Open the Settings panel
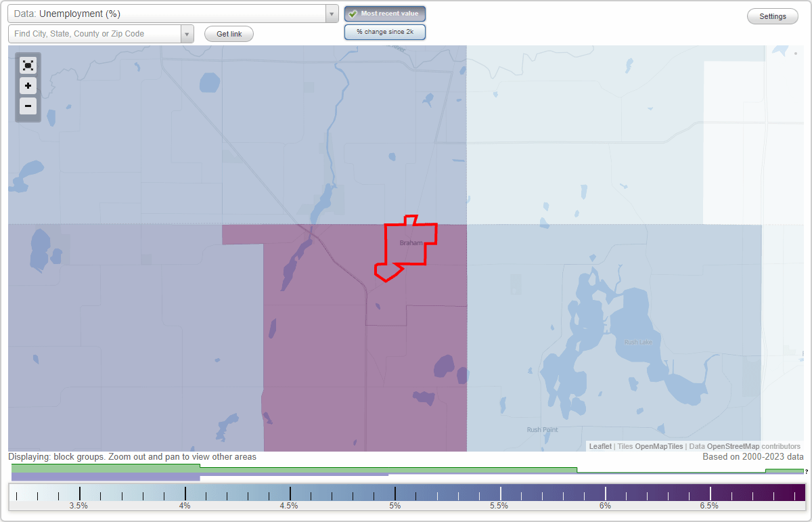The width and height of the screenshot is (812, 522). tap(772, 16)
